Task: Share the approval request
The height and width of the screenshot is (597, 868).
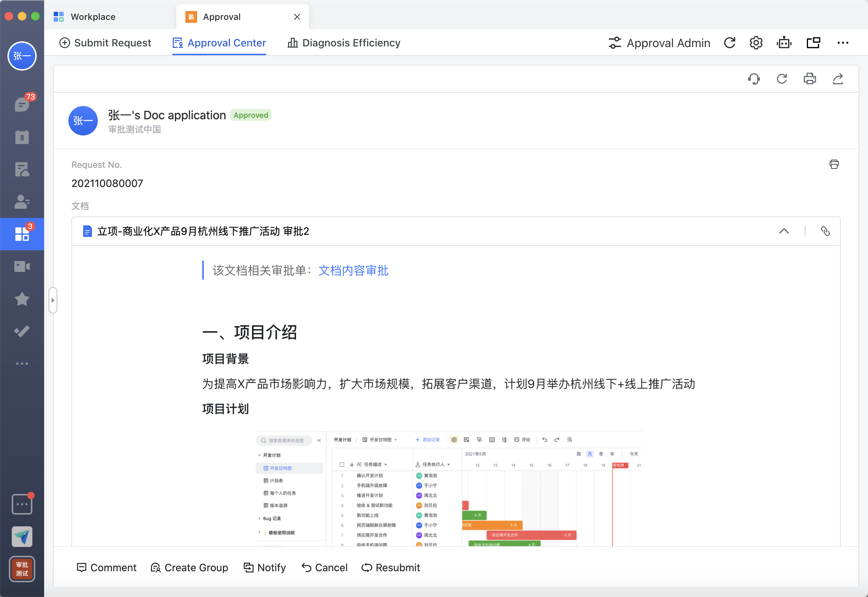Action: pyautogui.click(x=838, y=79)
